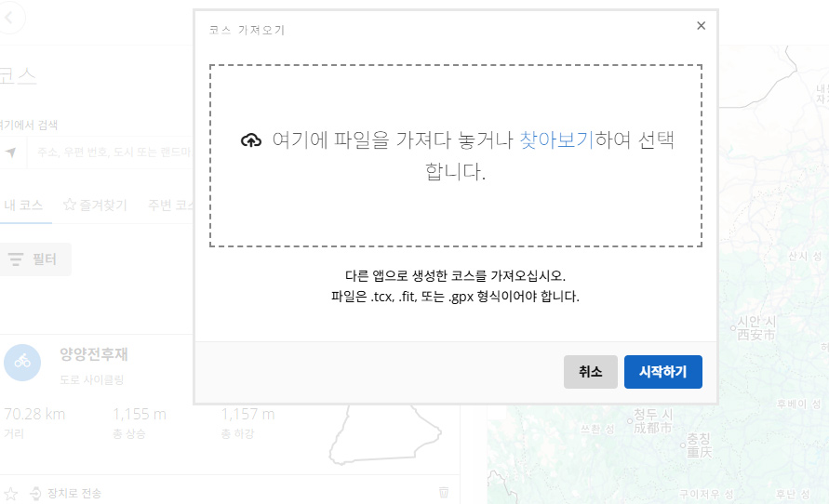Switch to the 내 코스 tab
The width and height of the screenshot is (829, 504).
point(23,205)
